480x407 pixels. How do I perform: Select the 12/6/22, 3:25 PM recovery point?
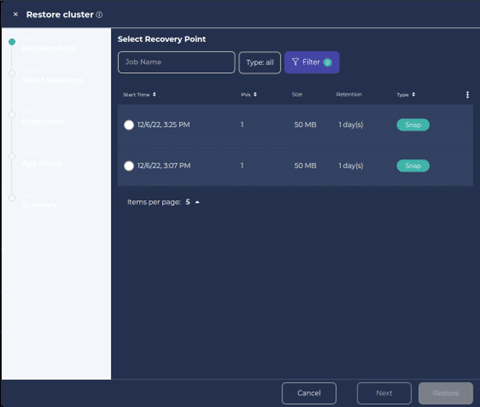click(129, 125)
